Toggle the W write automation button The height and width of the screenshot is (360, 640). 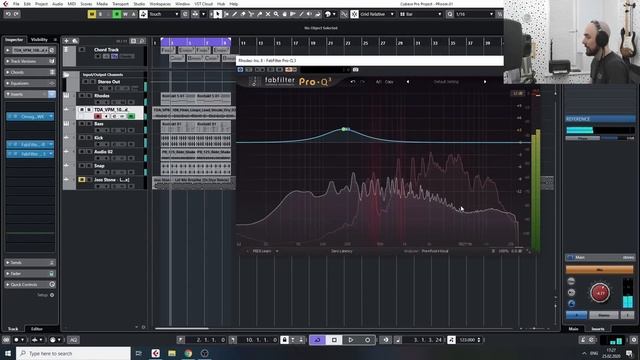[125, 14]
